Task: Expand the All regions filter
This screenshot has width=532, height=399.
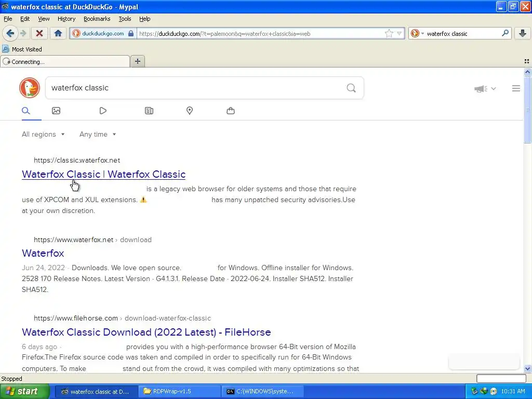Action: click(43, 135)
